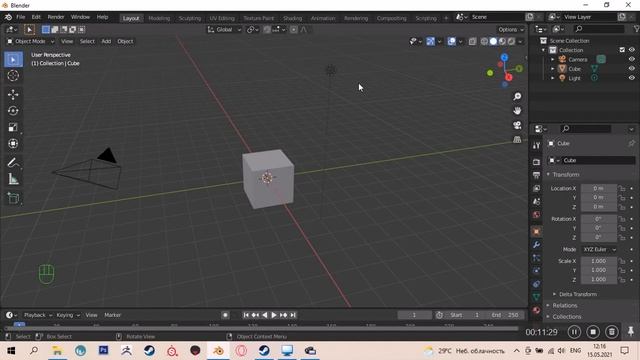Activate the Rotate tool
This screenshot has height=360, width=640.
click(x=13, y=111)
